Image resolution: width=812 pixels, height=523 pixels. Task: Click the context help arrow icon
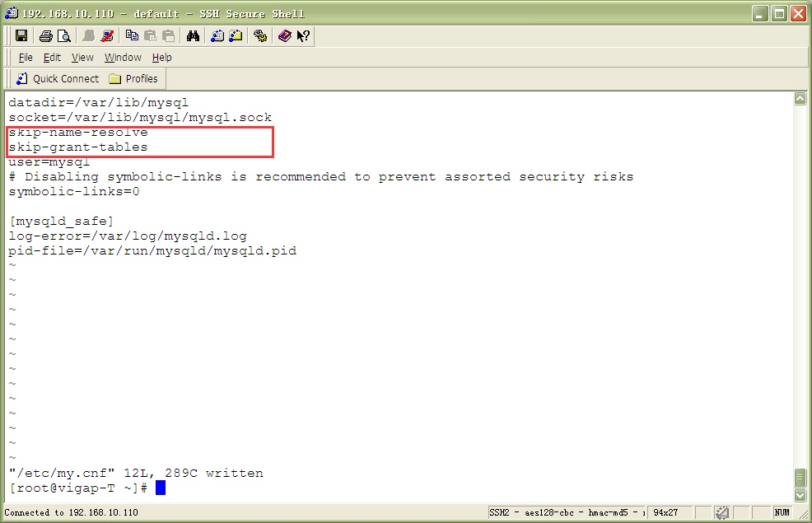coord(303,35)
